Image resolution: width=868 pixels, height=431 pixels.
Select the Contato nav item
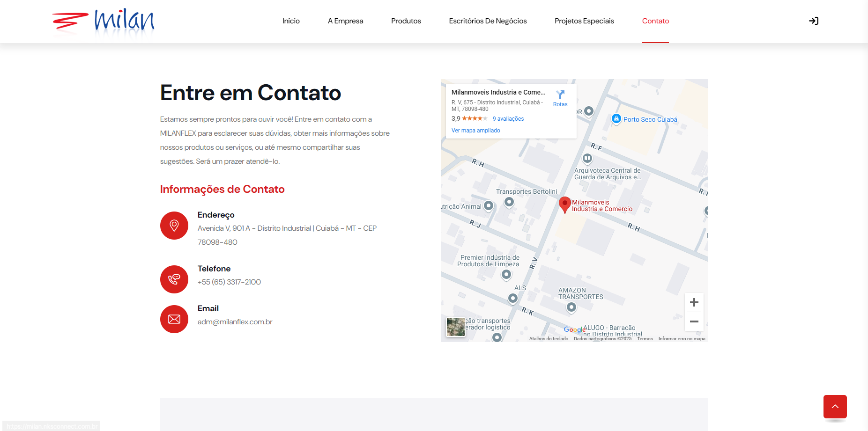point(655,21)
